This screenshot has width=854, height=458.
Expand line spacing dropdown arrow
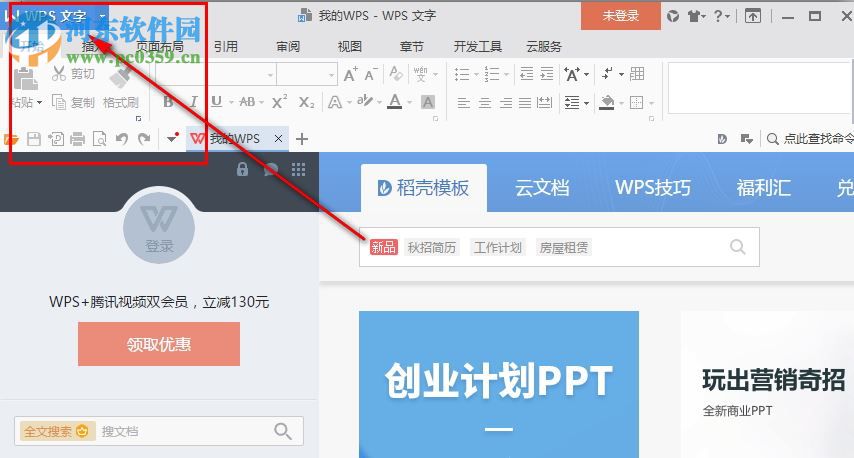[587, 102]
